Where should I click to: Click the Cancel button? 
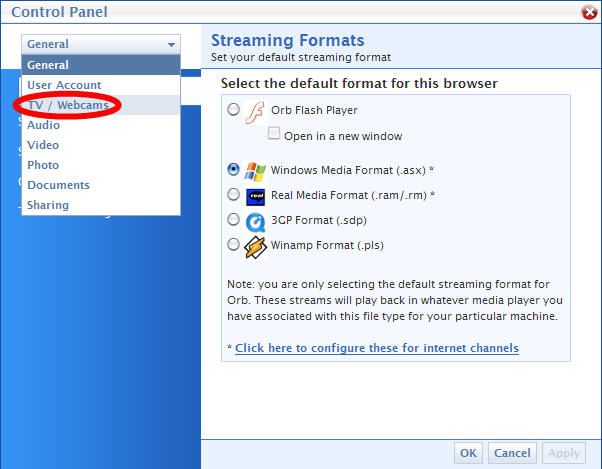[512, 453]
